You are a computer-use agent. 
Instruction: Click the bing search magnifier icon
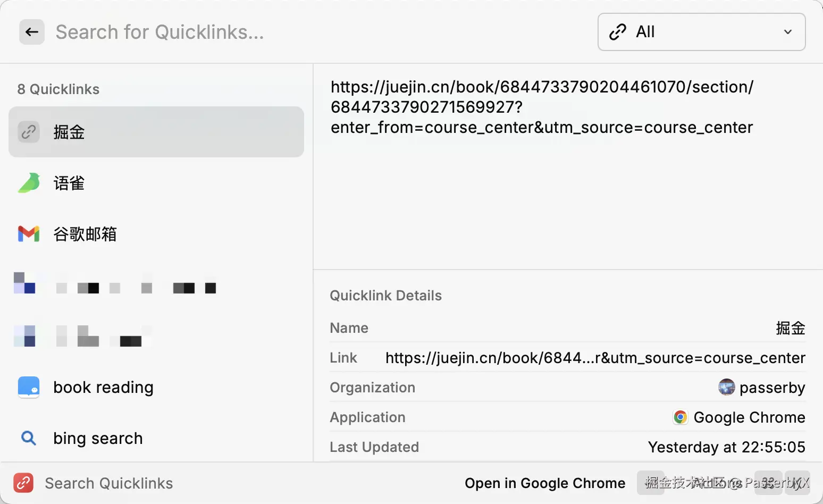[29, 438]
